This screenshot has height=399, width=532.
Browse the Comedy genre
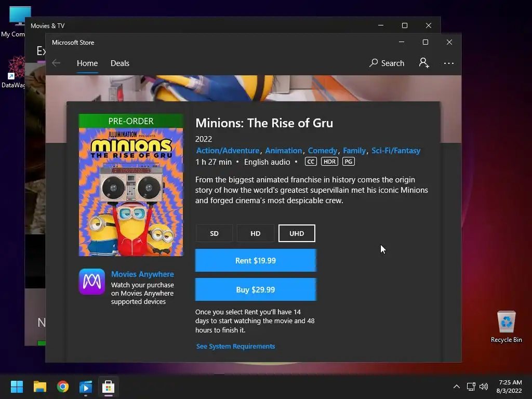(x=322, y=151)
